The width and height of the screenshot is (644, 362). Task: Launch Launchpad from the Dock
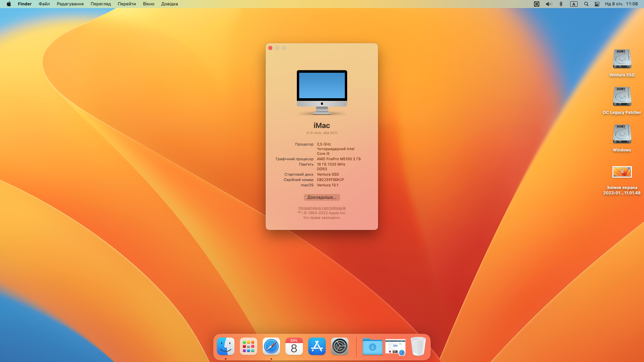pyautogui.click(x=249, y=346)
